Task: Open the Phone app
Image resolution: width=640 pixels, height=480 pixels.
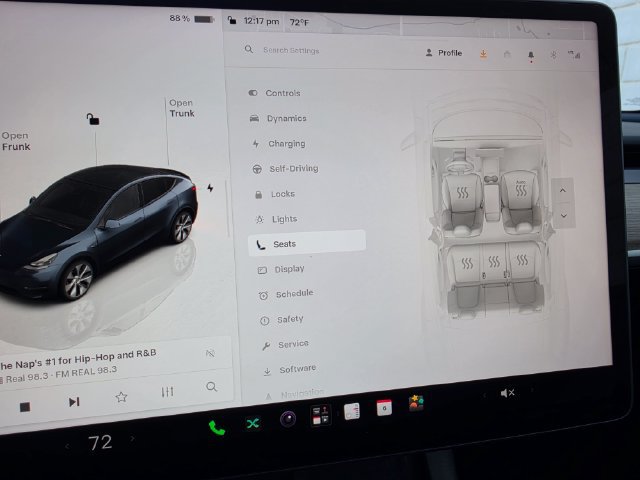Action: tap(217, 427)
